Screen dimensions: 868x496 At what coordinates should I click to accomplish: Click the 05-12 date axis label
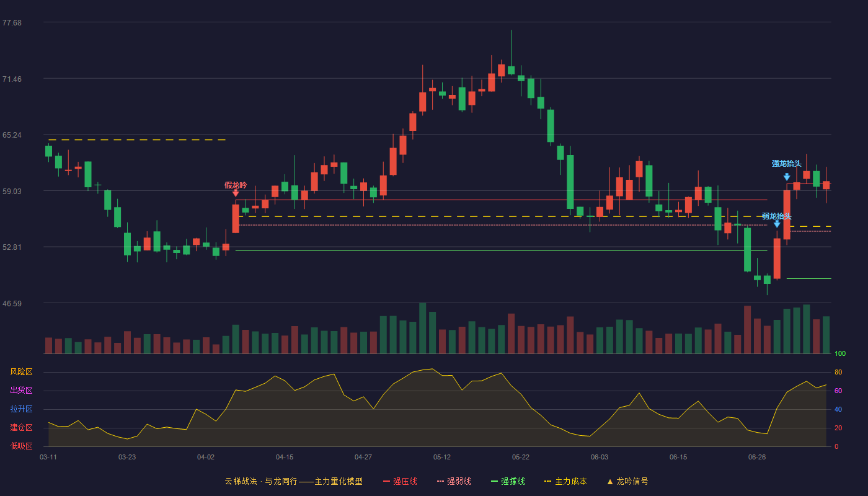tap(442, 457)
